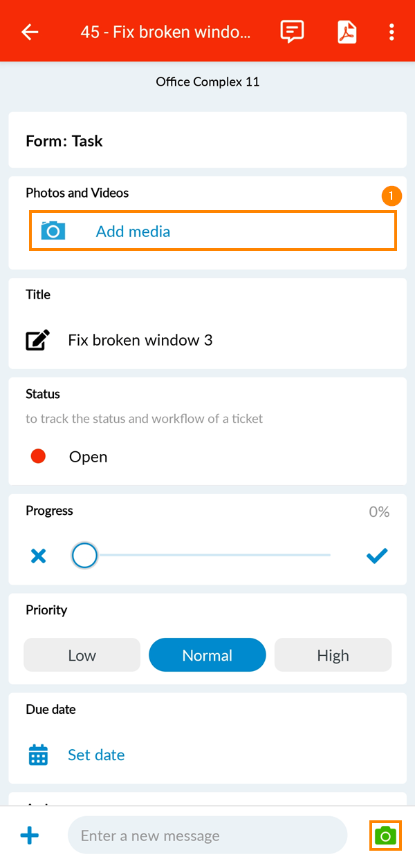Tap the plus icon beside message box

pos(29,836)
